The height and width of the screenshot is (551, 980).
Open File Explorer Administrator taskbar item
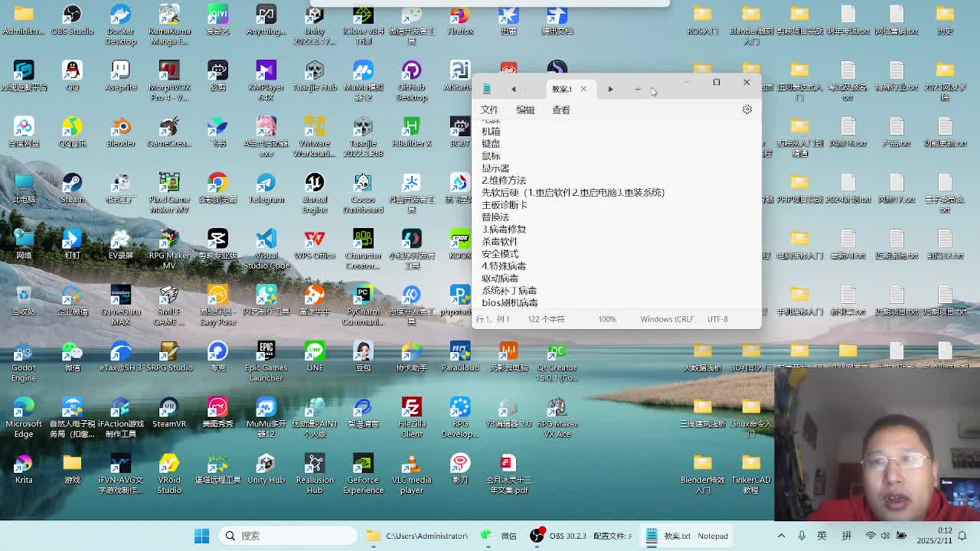point(418,536)
